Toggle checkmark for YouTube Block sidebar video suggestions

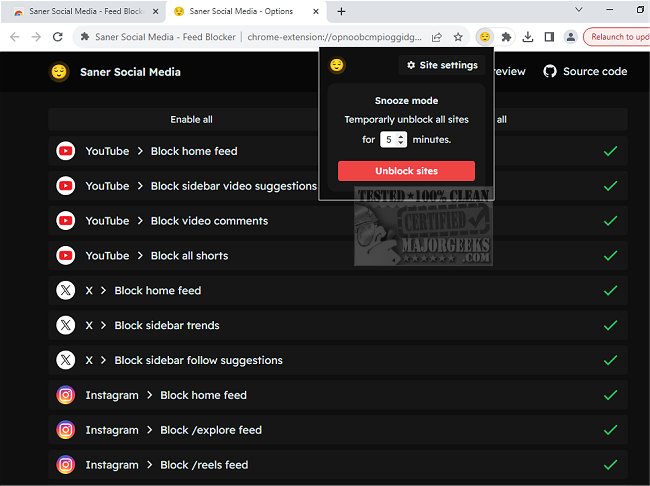(610, 186)
